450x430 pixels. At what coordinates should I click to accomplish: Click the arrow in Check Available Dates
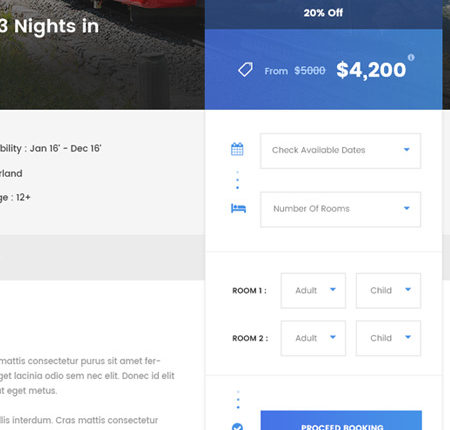406,149
